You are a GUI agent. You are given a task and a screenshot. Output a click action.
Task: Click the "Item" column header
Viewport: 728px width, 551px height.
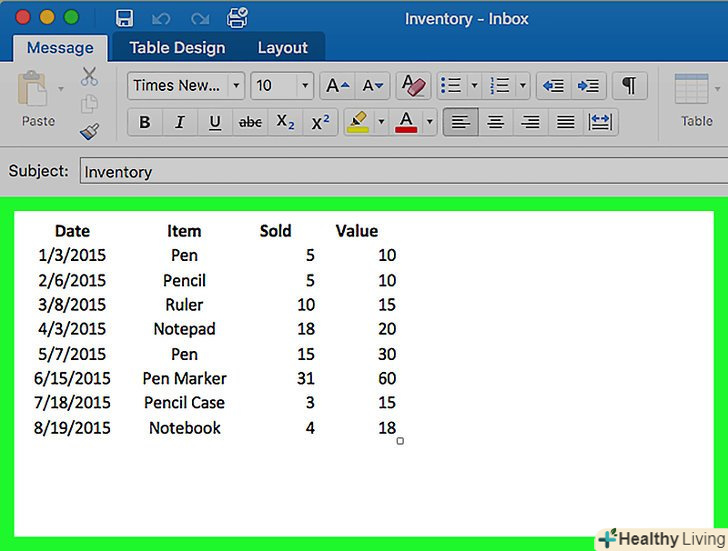click(184, 231)
